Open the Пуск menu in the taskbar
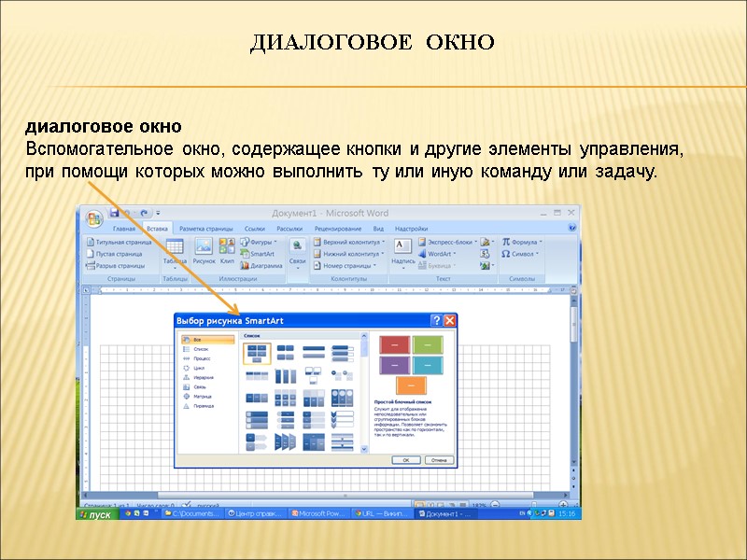This screenshot has height=560, width=747. pyautogui.click(x=96, y=515)
